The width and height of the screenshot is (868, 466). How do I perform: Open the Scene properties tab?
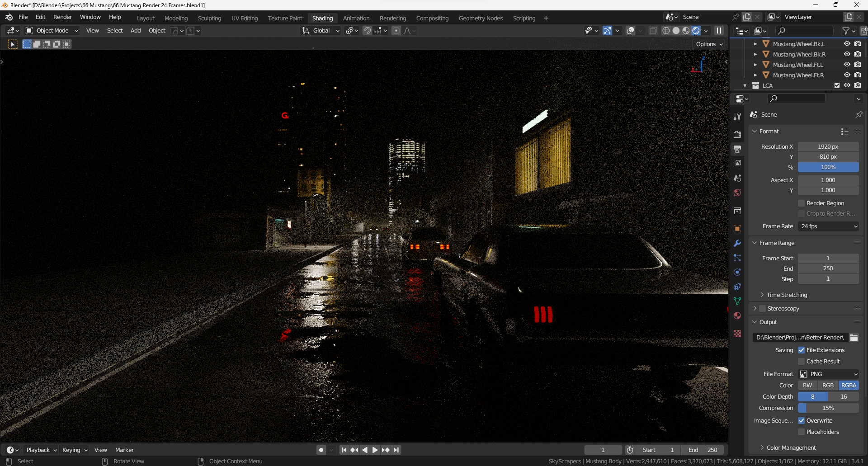click(x=737, y=178)
